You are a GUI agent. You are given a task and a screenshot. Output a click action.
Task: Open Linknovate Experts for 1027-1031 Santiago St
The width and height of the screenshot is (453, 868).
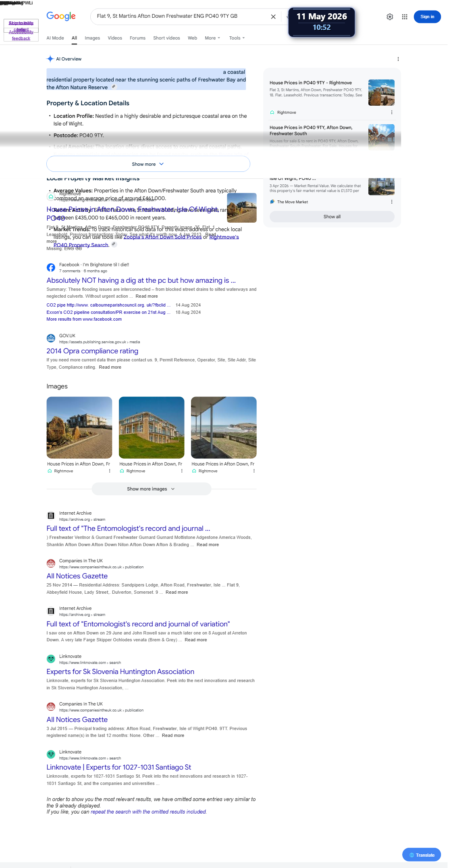click(x=119, y=767)
